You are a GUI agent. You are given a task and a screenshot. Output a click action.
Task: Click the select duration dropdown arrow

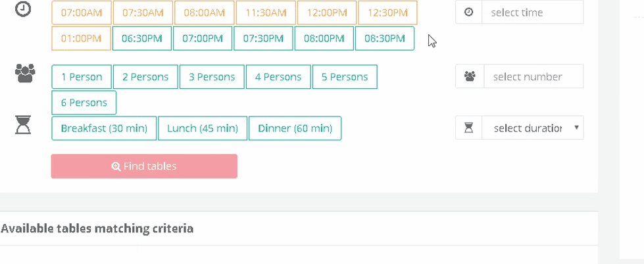pos(576,127)
